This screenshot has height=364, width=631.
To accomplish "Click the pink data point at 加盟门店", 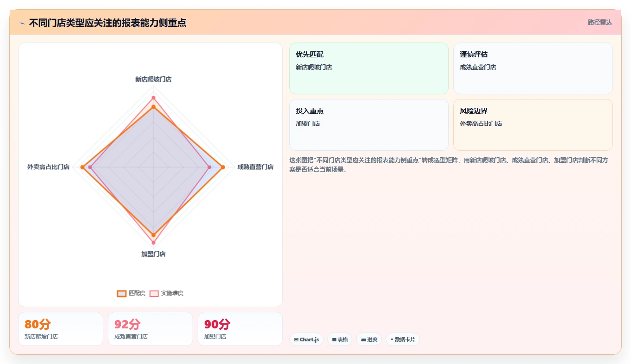I will [x=153, y=242].
